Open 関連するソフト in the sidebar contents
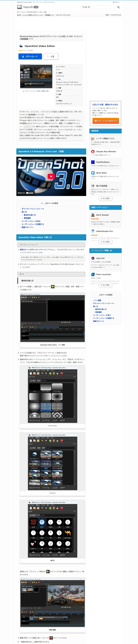This screenshot has width=138, height=644. (99, 321)
